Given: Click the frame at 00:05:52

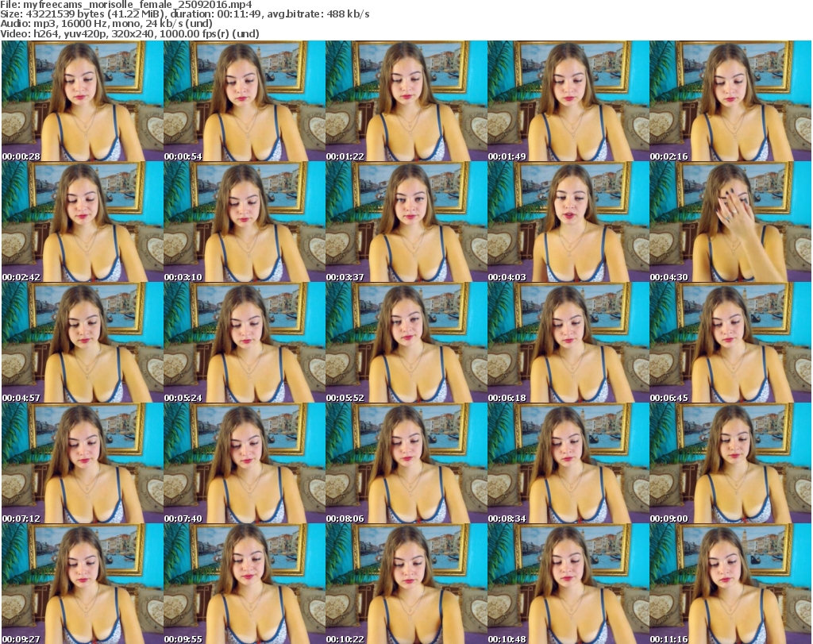Looking at the screenshot, I should pyautogui.click(x=406, y=342).
